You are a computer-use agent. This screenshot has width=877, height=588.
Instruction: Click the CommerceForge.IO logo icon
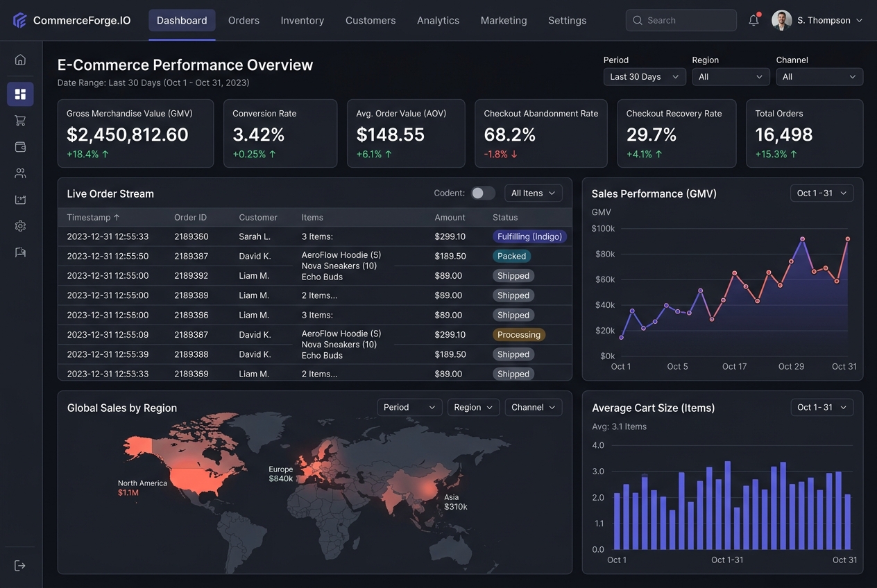click(x=19, y=20)
